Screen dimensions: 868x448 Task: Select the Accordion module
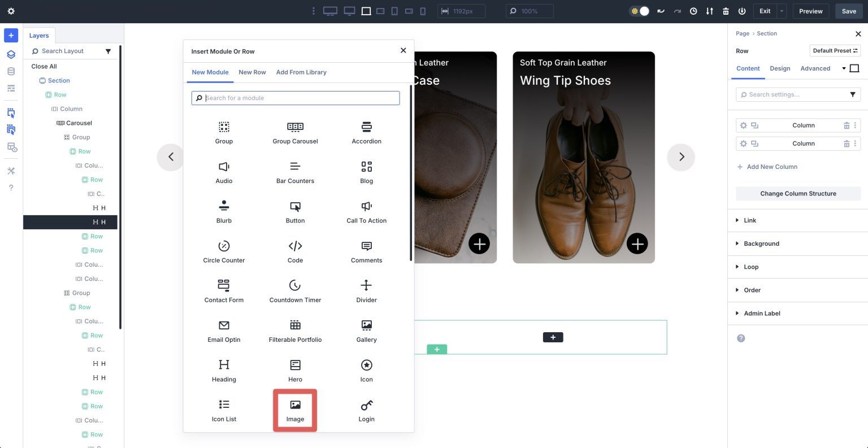[366, 133]
